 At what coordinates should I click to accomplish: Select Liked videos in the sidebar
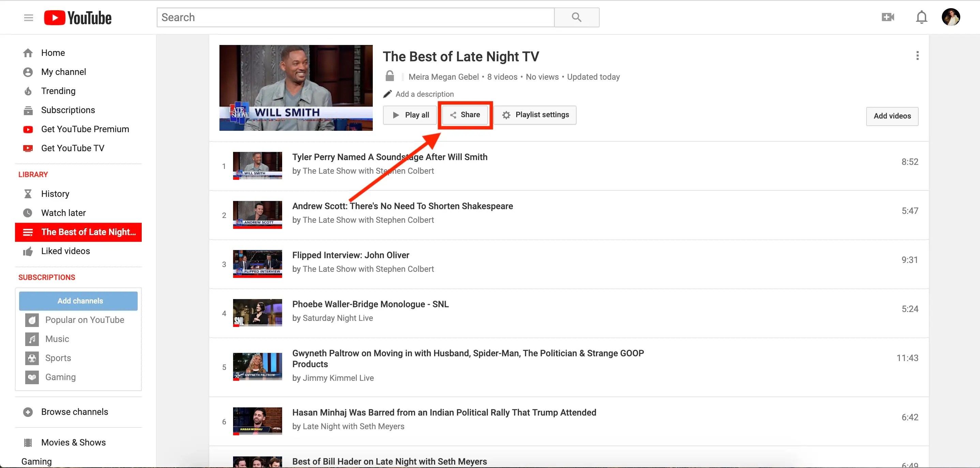(x=65, y=251)
